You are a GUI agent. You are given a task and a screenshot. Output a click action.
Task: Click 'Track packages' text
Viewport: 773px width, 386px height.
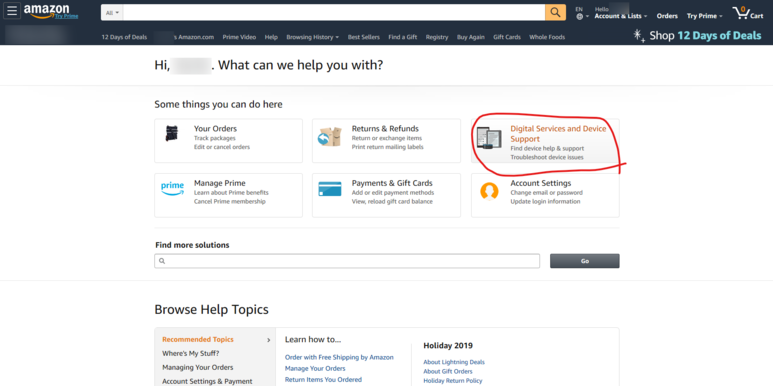[x=214, y=139]
